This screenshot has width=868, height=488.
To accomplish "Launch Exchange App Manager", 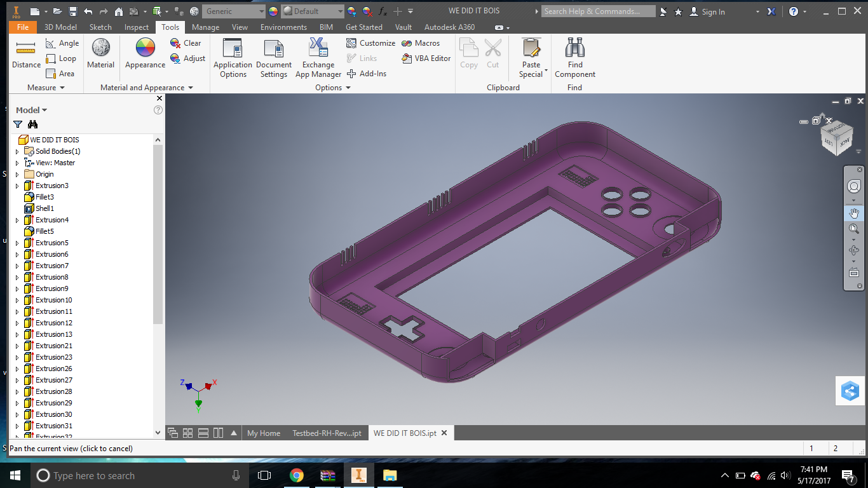I will [318, 58].
